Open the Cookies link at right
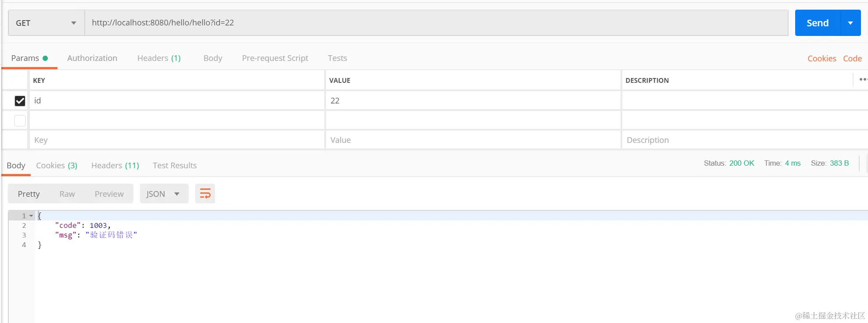Viewport: 868px width, 323px height. [x=821, y=59]
